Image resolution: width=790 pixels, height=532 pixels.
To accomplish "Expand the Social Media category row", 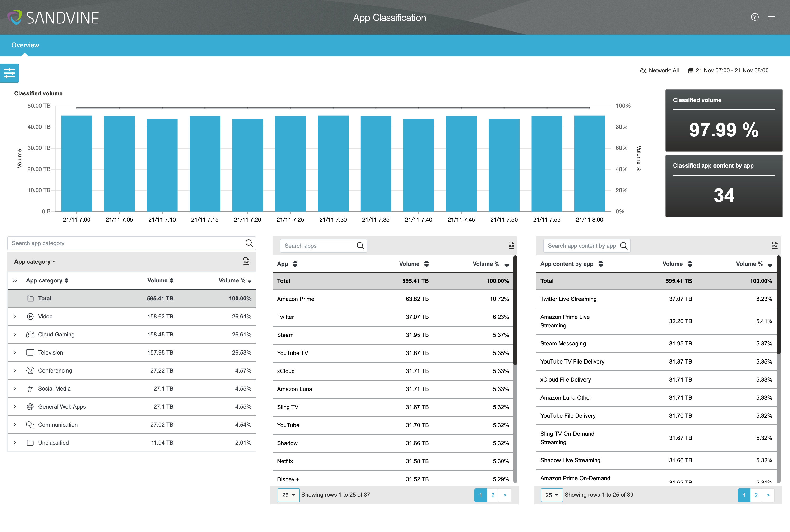I will click(14, 388).
